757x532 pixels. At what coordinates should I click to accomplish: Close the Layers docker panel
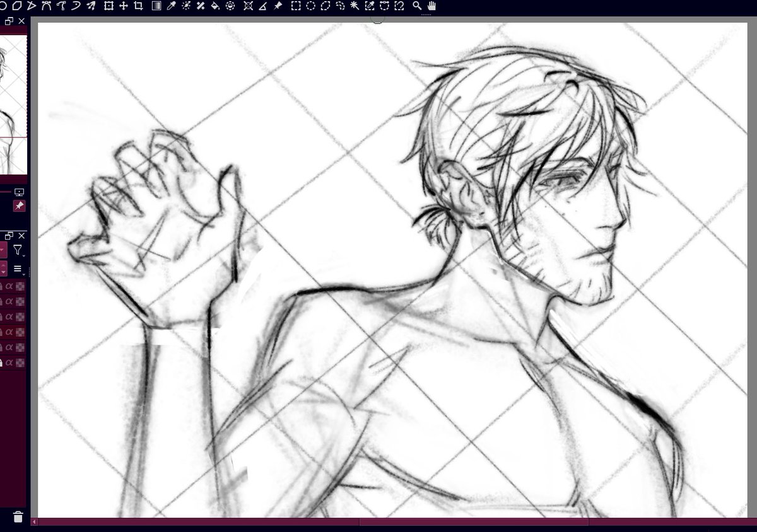click(x=21, y=235)
